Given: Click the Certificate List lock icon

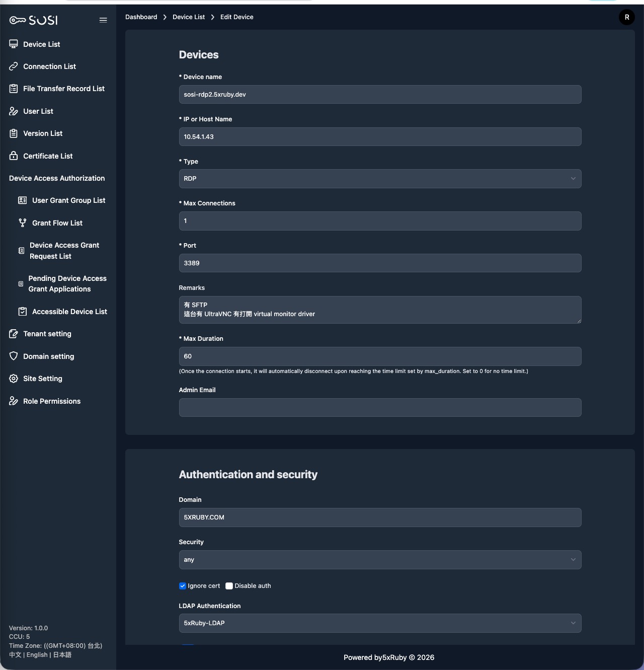Looking at the screenshot, I should 14,156.
